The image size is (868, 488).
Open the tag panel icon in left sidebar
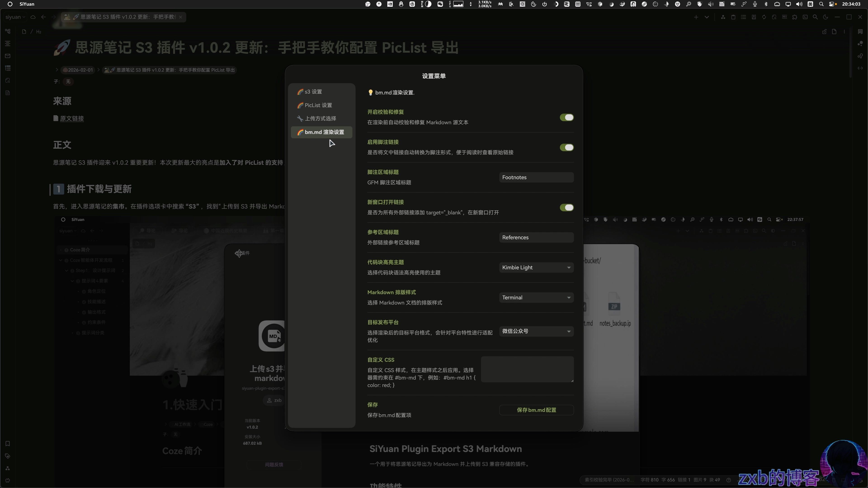pyautogui.click(x=8, y=456)
